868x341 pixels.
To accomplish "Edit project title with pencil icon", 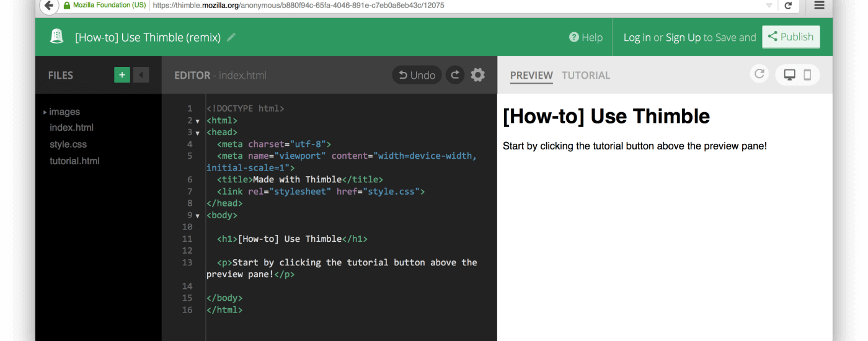I will click(x=231, y=37).
